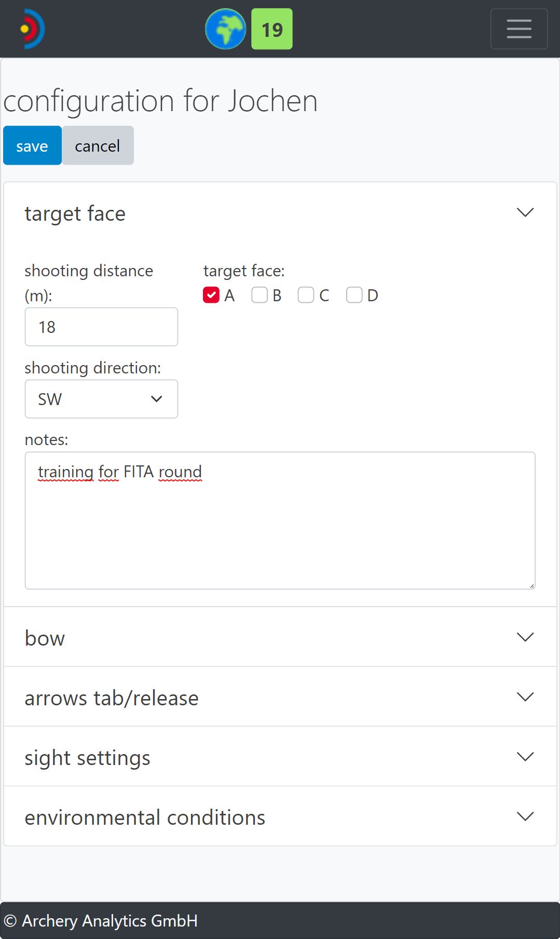Click inside the notes text area
The width and height of the screenshot is (560, 939).
(280, 520)
